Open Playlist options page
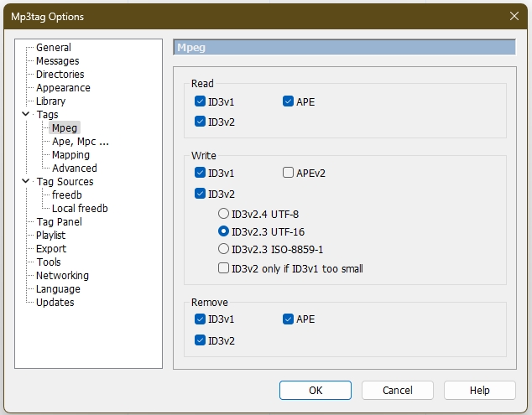532x415 pixels. pos(51,236)
